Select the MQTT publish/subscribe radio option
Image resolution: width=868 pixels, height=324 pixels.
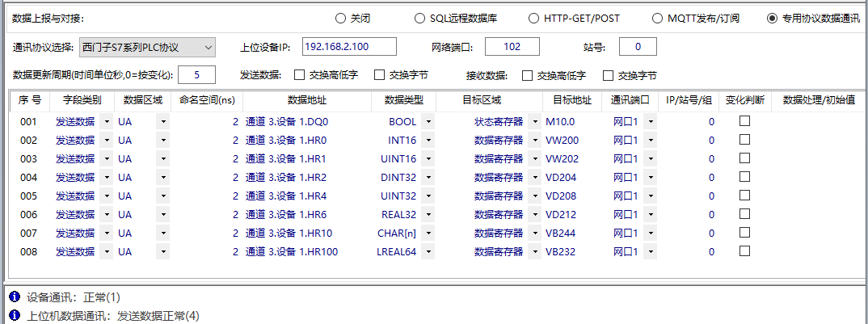click(657, 19)
